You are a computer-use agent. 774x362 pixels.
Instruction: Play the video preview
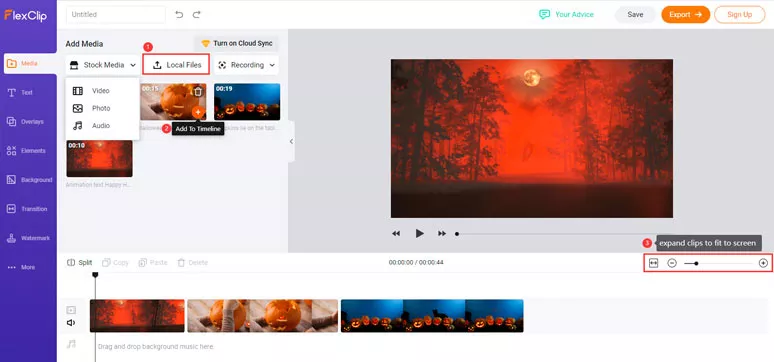(419, 233)
